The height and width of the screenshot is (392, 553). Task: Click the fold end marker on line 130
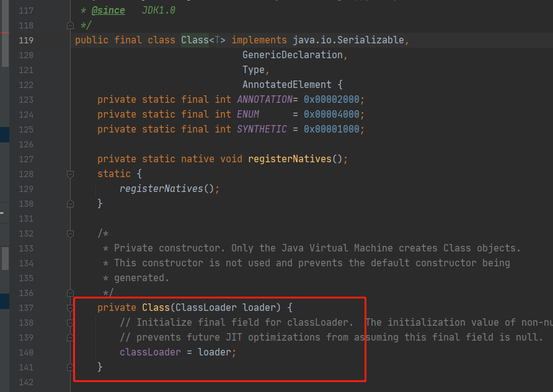coord(70,204)
